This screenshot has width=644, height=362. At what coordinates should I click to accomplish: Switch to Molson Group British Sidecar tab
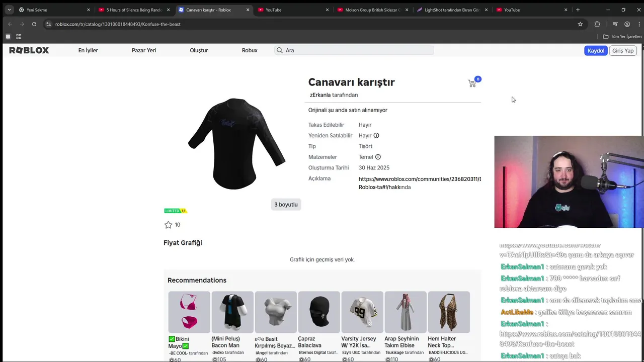point(372,10)
